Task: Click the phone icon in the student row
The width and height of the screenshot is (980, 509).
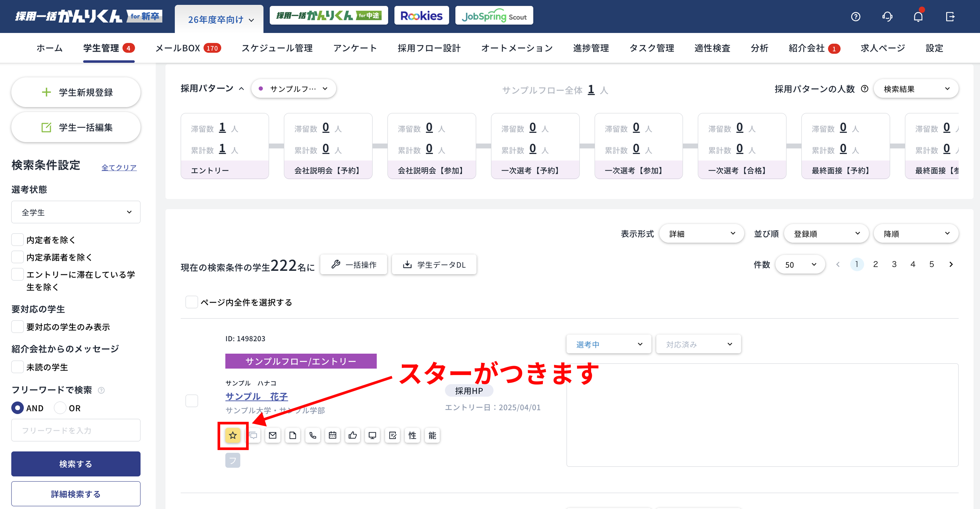Action: [313, 435]
